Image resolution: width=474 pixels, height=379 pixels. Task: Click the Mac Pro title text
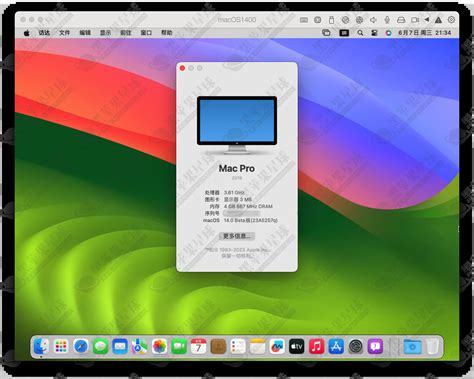coord(237,168)
